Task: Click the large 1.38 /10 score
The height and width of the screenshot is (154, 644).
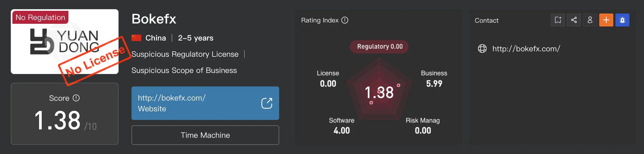Action: point(65,120)
